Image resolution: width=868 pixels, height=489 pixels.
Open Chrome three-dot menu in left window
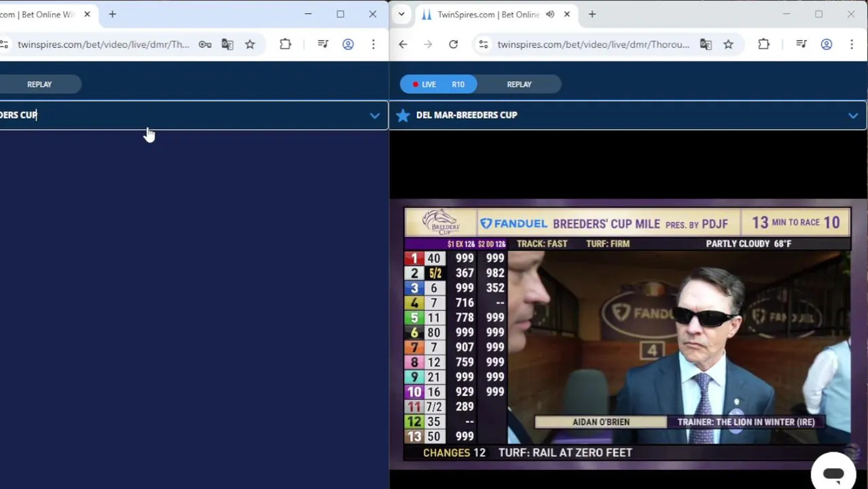pos(373,45)
